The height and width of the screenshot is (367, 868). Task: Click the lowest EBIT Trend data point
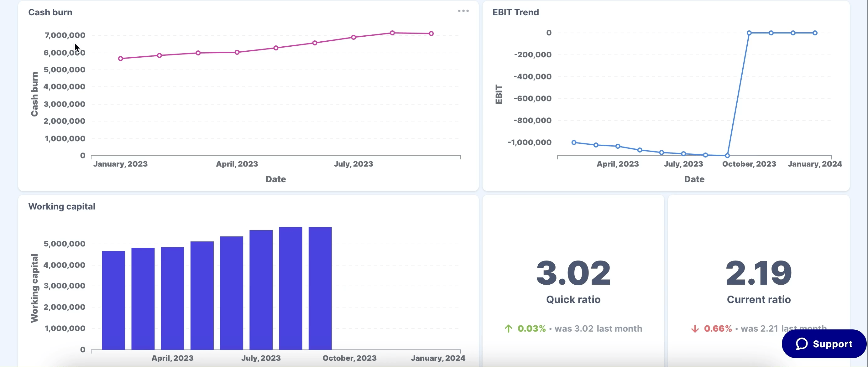(727, 156)
